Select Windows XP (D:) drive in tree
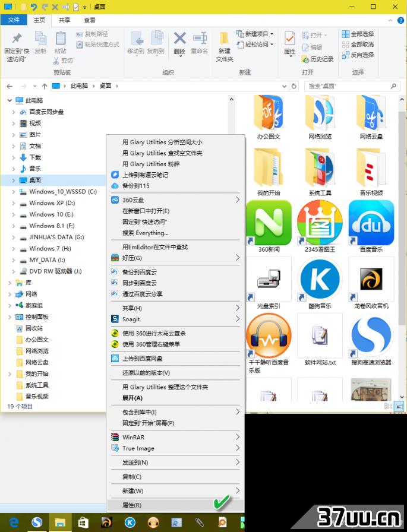The width and height of the screenshot is (407, 532). 52,203
